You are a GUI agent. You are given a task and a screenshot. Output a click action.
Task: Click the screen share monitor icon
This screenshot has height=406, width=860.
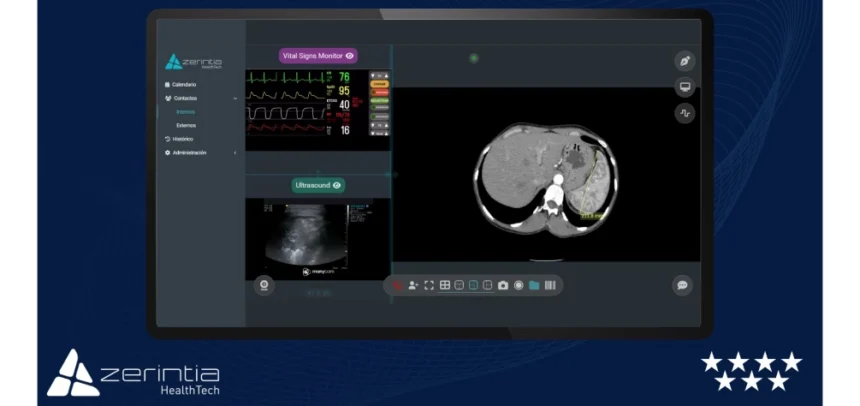click(x=684, y=87)
